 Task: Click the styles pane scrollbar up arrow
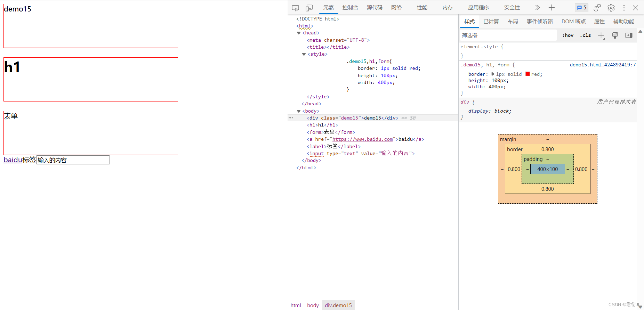640,32
